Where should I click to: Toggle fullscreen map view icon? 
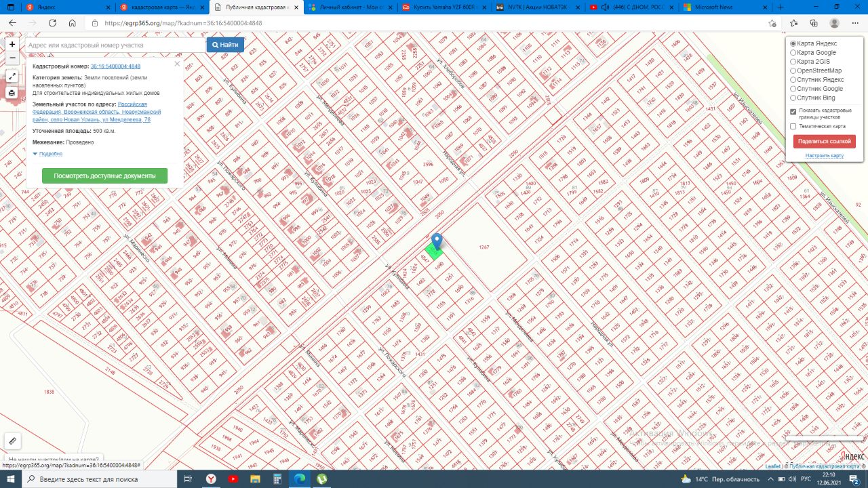pyautogui.click(x=12, y=76)
